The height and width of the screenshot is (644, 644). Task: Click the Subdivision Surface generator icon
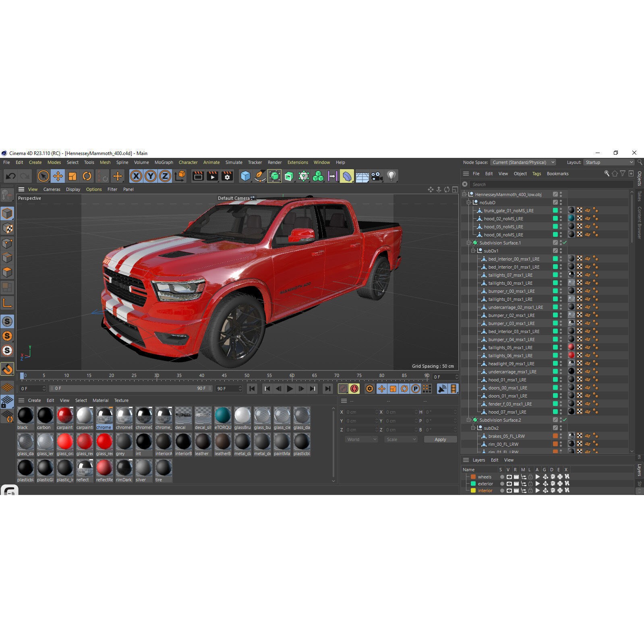(275, 176)
